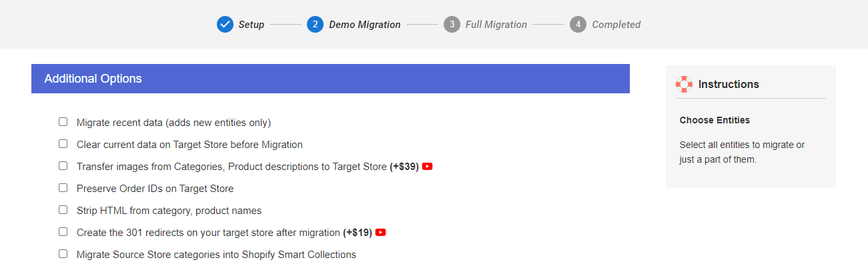Check Clear current data on Target Store
Image resolution: width=868 pixels, height=278 pixels.
63,144
